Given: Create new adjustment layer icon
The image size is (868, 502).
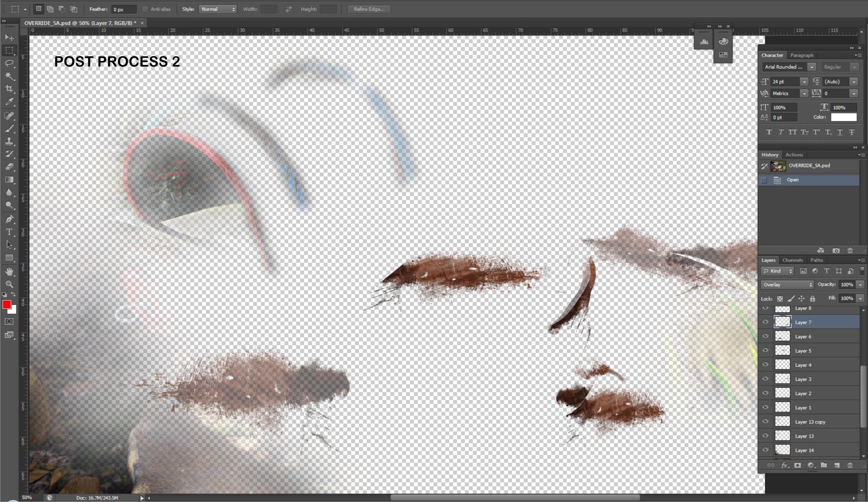Looking at the screenshot, I should click(811, 465).
